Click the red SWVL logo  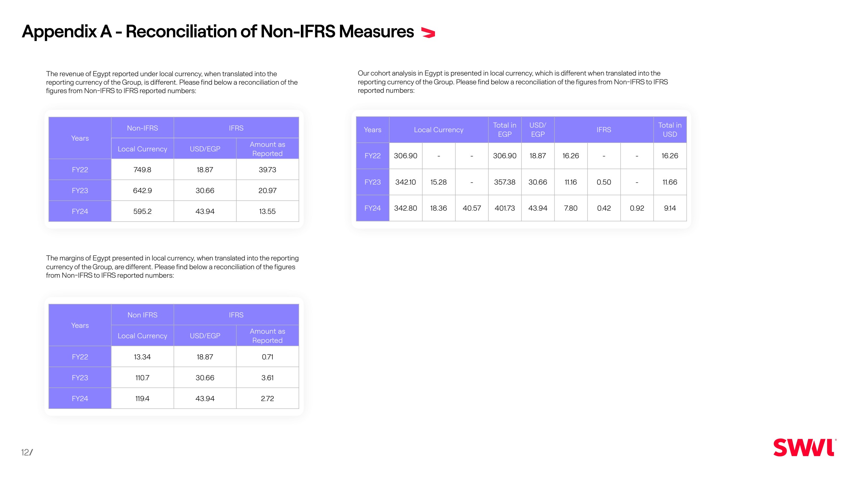tap(804, 448)
